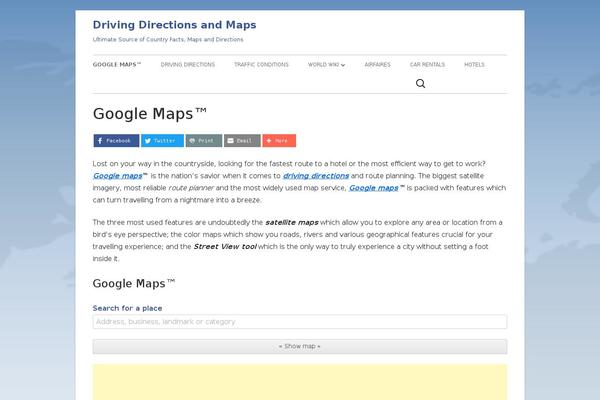This screenshot has height=400, width=600.
Task: Click the Driving Directions and Maps site title
Action: pyautogui.click(x=174, y=25)
